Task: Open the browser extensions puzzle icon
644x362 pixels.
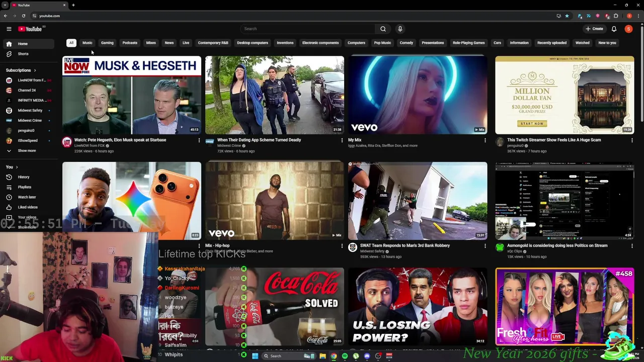Action: coord(616,16)
